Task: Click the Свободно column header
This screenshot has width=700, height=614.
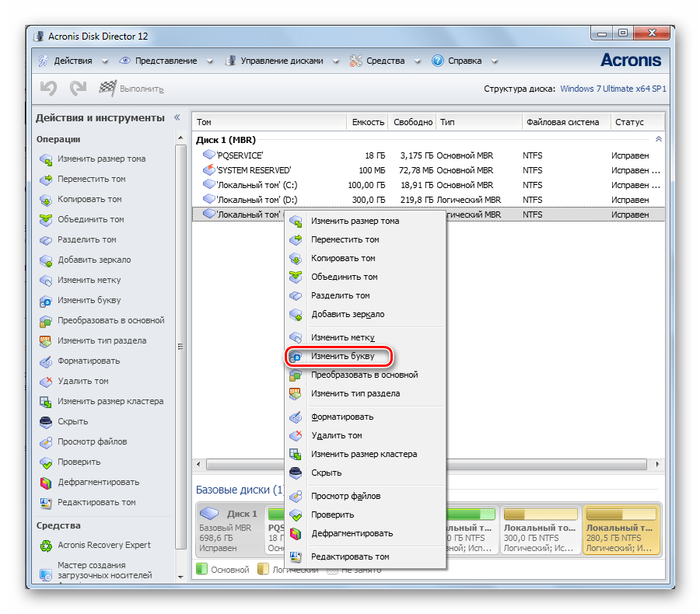Action: 412,122
